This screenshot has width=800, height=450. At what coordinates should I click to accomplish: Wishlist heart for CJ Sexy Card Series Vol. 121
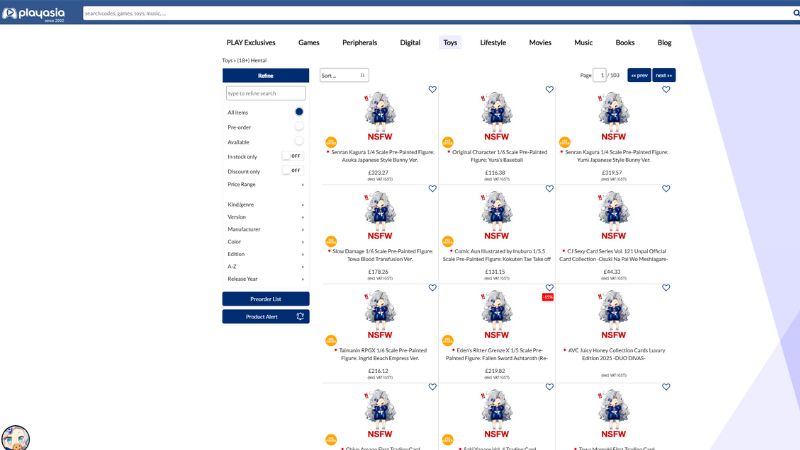point(666,188)
